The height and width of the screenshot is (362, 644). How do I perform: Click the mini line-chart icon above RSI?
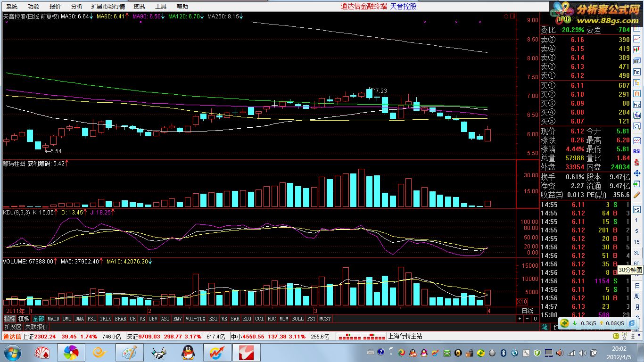(637, 140)
